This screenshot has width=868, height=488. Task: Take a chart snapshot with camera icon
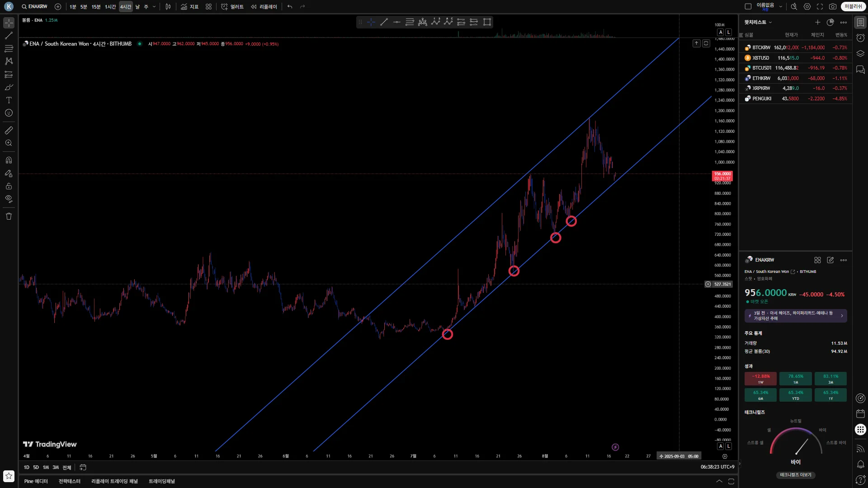pos(832,7)
